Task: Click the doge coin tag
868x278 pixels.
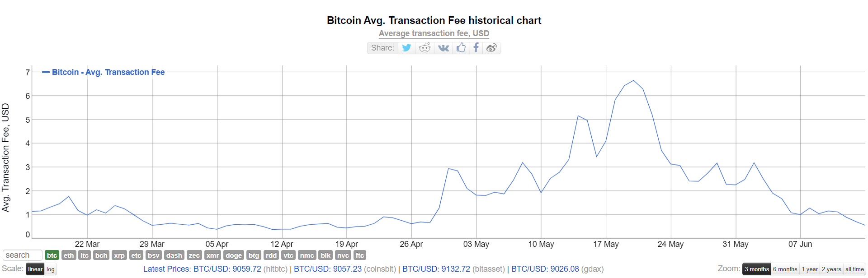Action: (234, 255)
